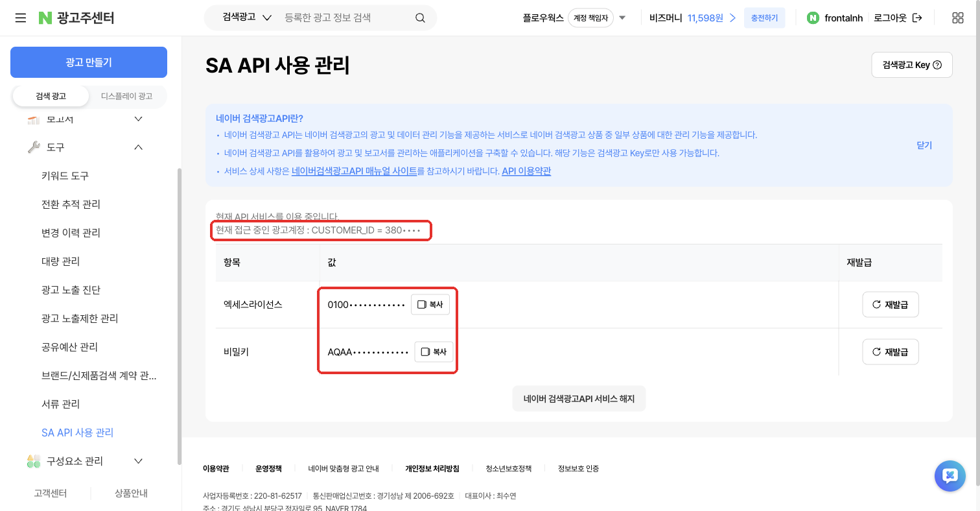Click the 11,598원 balance

pyautogui.click(x=705, y=18)
